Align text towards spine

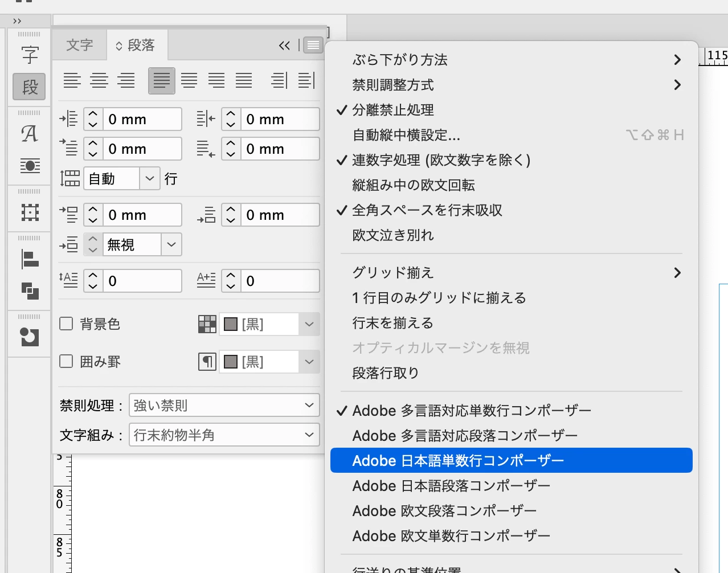pyautogui.click(x=279, y=80)
